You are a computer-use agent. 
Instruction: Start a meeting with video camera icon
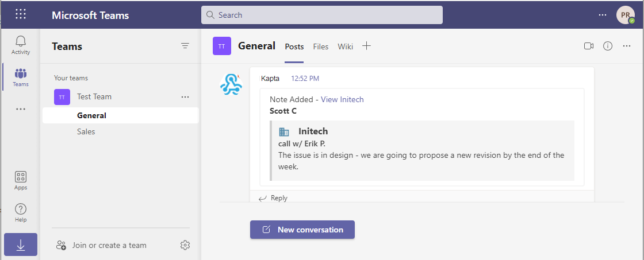(x=589, y=46)
